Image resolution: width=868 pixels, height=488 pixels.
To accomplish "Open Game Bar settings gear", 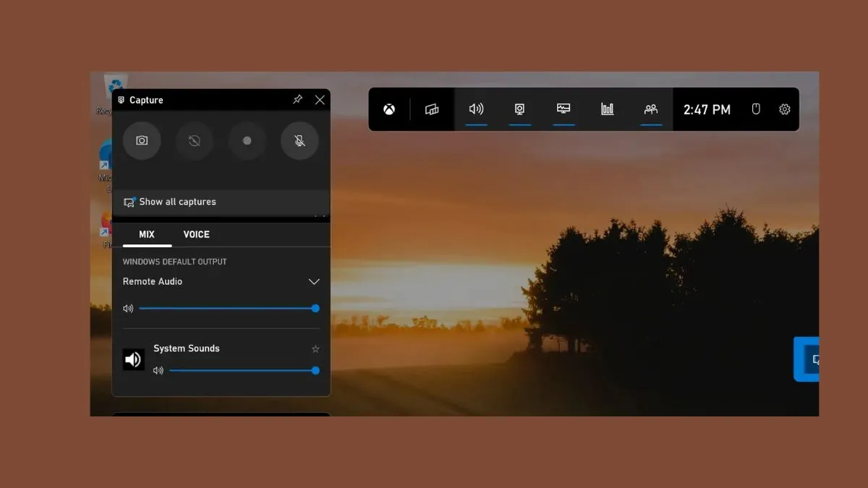I will coord(785,109).
